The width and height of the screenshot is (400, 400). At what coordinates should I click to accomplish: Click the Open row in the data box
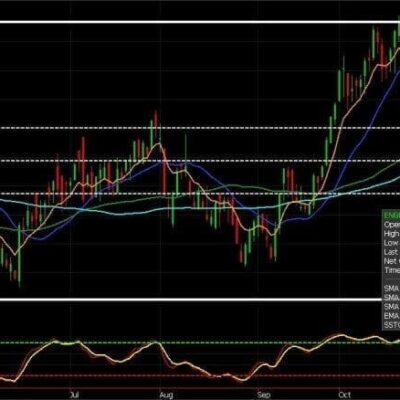point(391,224)
